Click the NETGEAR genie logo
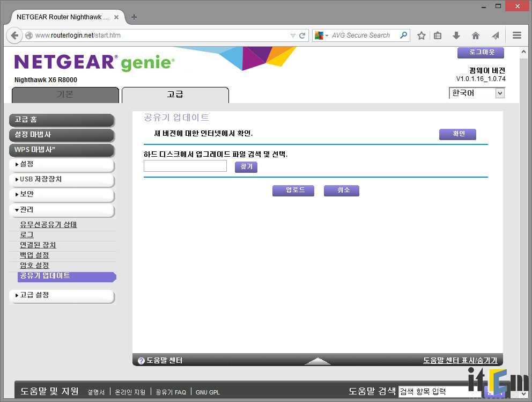The height and width of the screenshot is (402, 532). click(95, 62)
